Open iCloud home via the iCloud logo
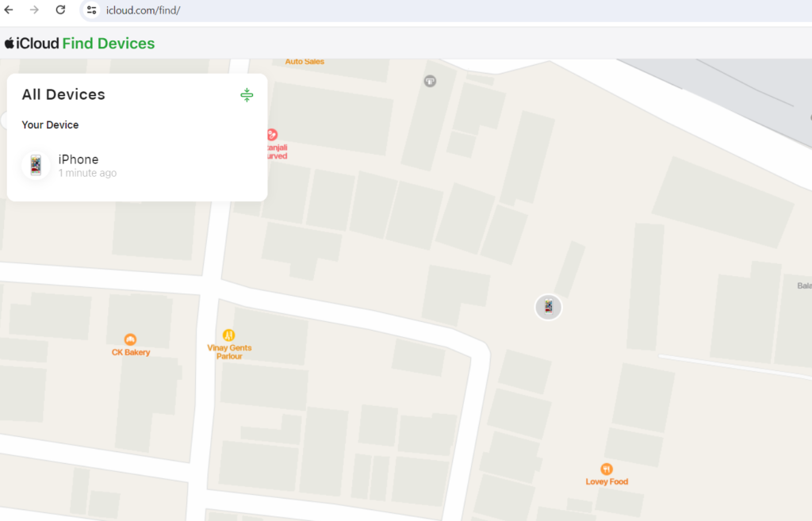The width and height of the screenshot is (812, 521). point(32,44)
